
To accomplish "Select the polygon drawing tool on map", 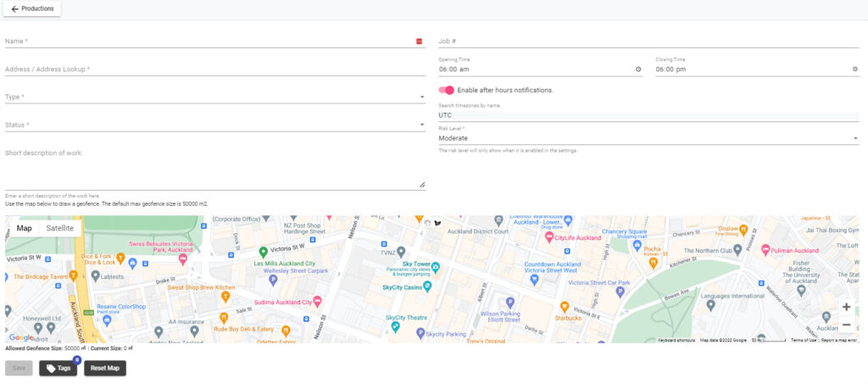I will tap(438, 223).
